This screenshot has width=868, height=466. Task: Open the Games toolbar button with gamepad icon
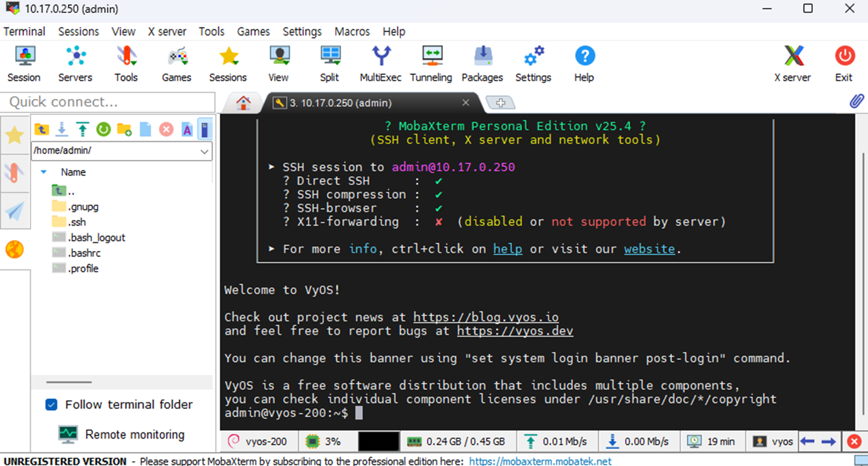pyautogui.click(x=177, y=64)
